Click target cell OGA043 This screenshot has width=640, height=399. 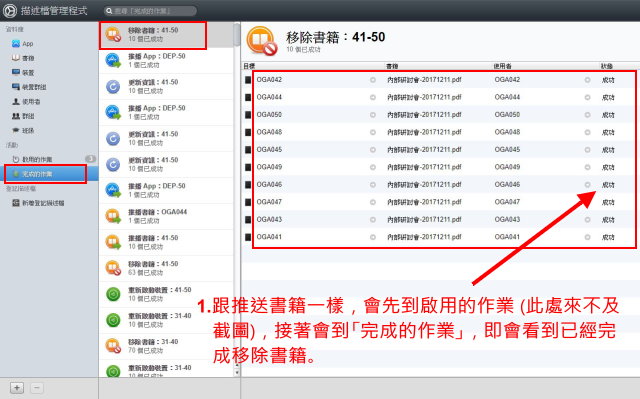(269, 219)
